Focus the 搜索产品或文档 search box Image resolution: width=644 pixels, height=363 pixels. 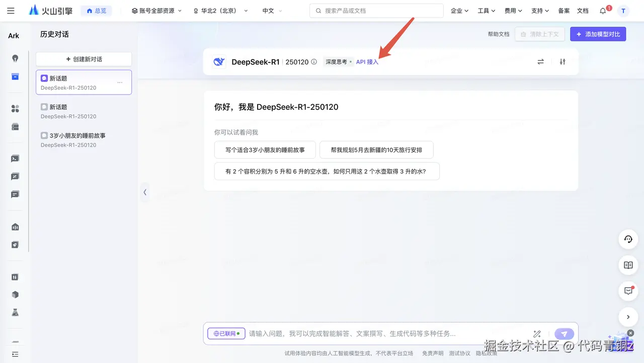tap(376, 11)
